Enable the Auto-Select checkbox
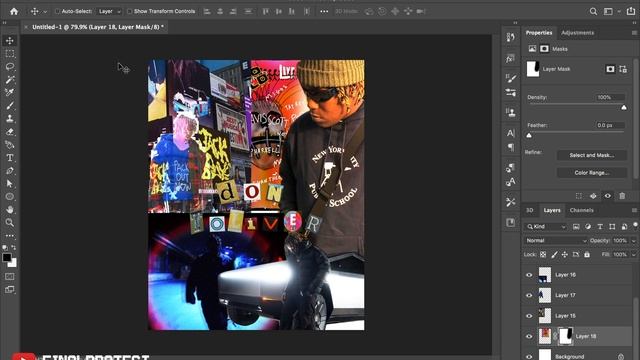The width and height of the screenshot is (640, 360). coord(58,11)
